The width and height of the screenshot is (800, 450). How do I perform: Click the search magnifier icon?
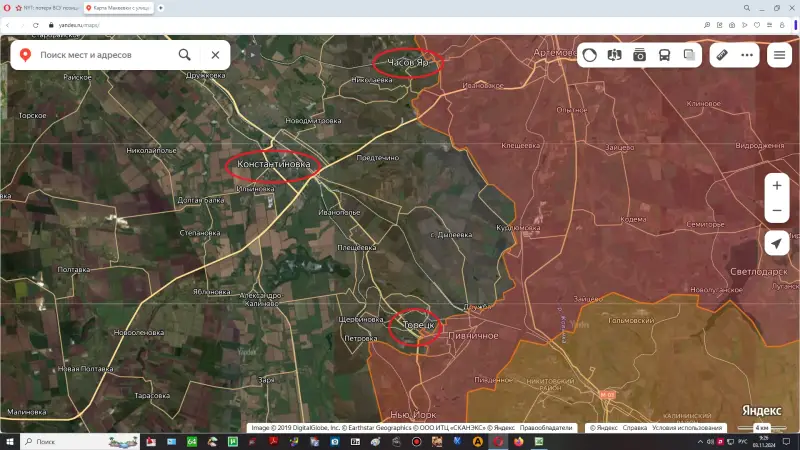coord(185,55)
